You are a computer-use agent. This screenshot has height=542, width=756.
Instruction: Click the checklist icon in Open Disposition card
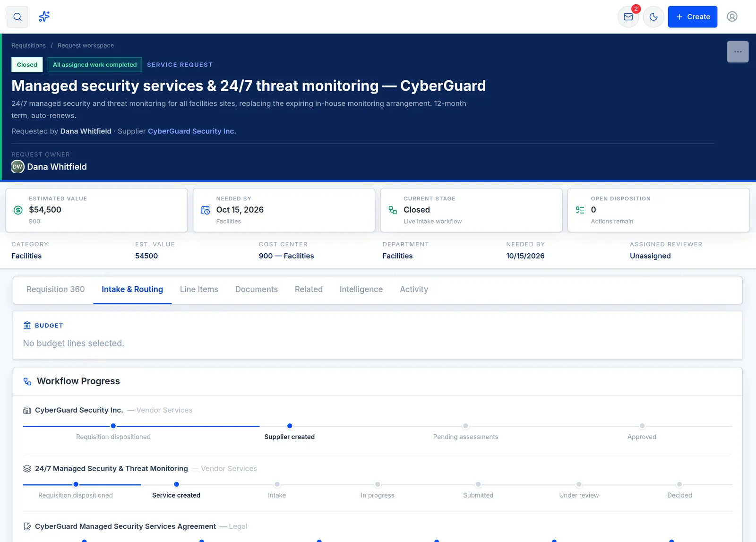coord(580,210)
